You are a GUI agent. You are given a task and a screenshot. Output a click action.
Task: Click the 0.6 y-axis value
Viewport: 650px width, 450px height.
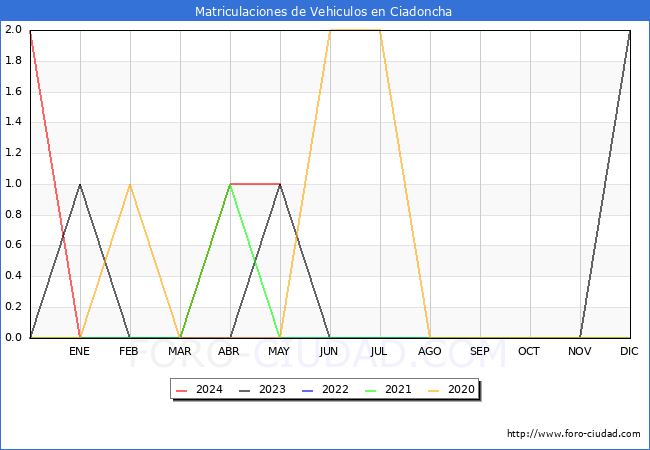click(13, 245)
